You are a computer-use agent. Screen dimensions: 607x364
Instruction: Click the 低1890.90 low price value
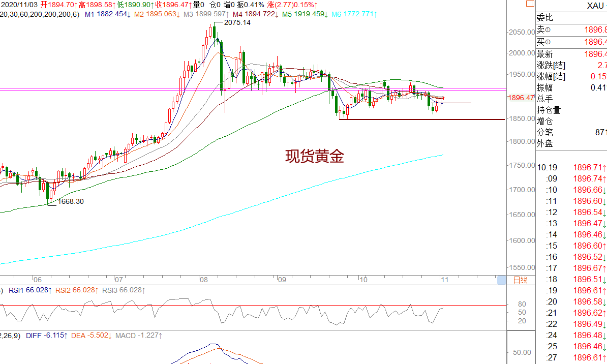tap(136, 5)
